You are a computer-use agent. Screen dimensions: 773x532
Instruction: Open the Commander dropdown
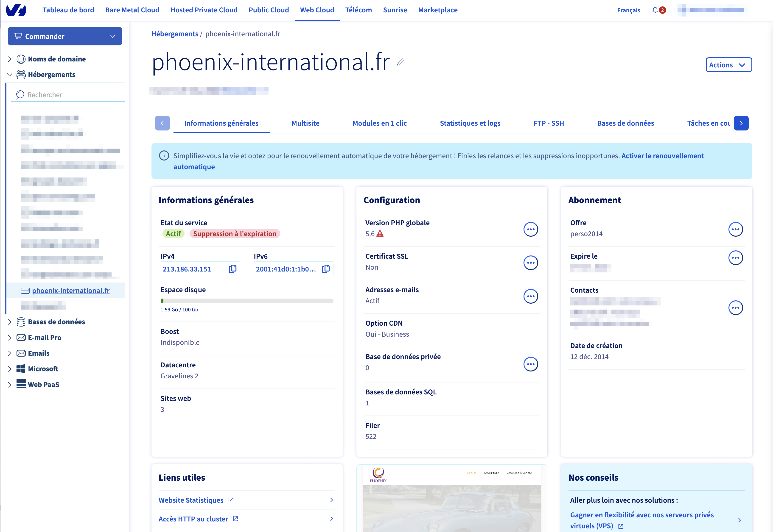[65, 36]
